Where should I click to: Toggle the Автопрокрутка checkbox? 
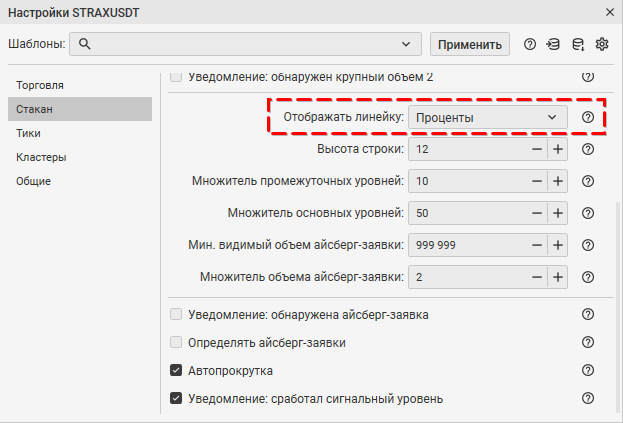coord(176,370)
